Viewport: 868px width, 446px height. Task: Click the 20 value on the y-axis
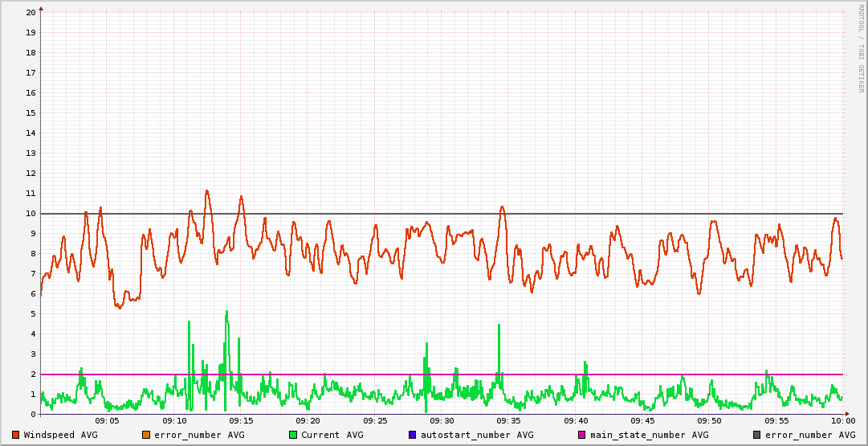point(31,13)
